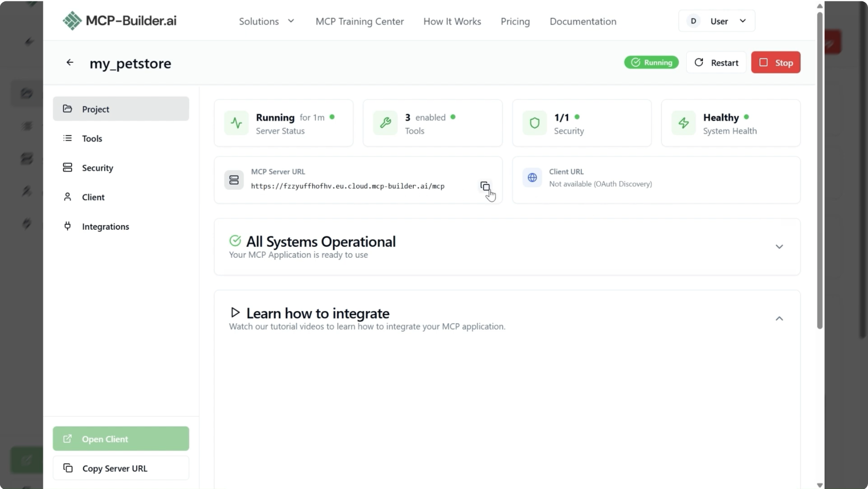The width and height of the screenshot is (868, 489).
Task: Click the System Health lightning icon
Action: click(x=684, y=123)
